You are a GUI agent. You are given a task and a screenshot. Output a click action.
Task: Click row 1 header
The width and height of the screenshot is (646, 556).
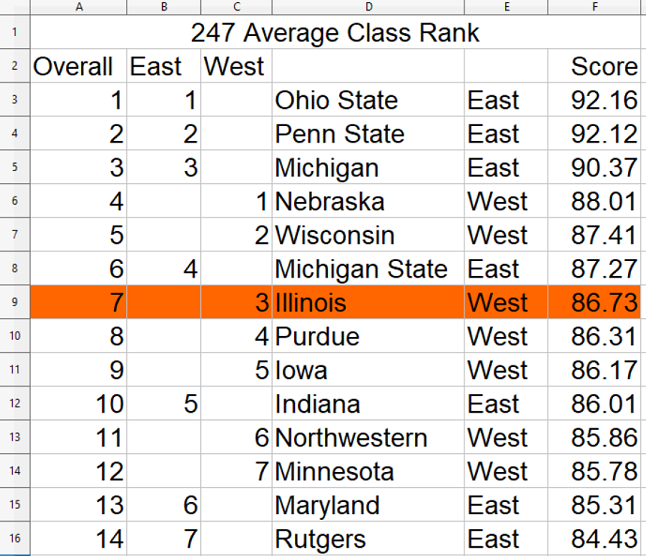[x=14, y=32]
